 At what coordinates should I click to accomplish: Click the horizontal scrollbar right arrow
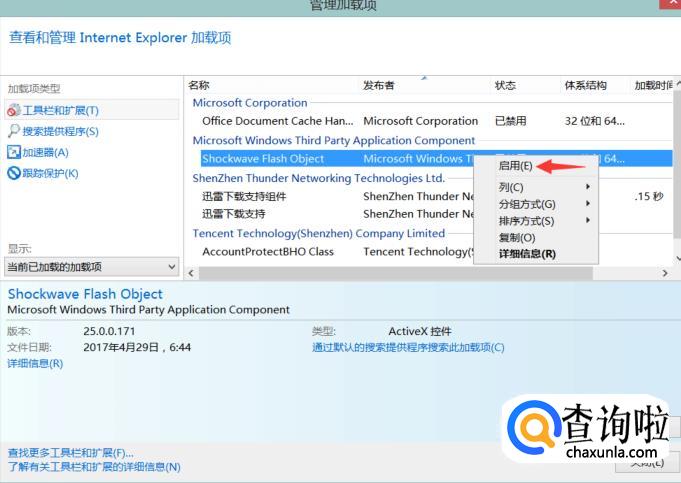pos(665,273)
